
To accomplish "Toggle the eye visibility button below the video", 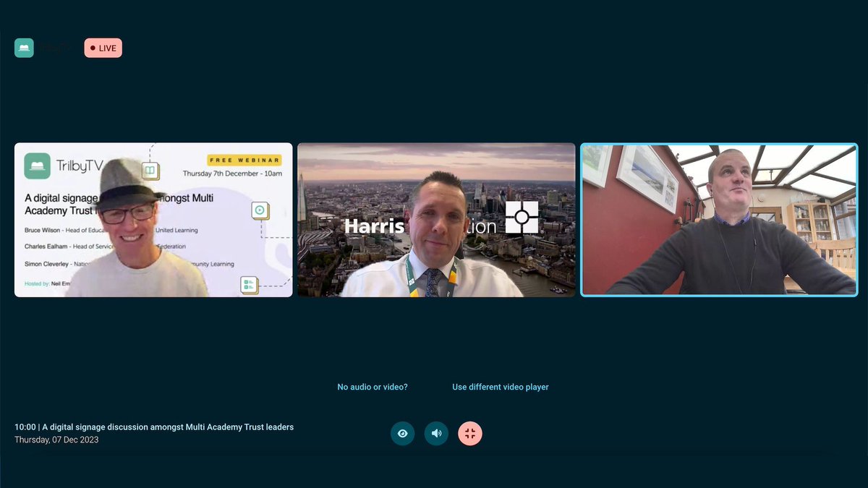I will coord(402,433).
